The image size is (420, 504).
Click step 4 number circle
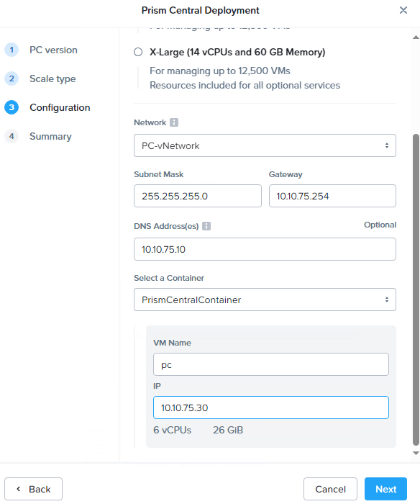12,136
